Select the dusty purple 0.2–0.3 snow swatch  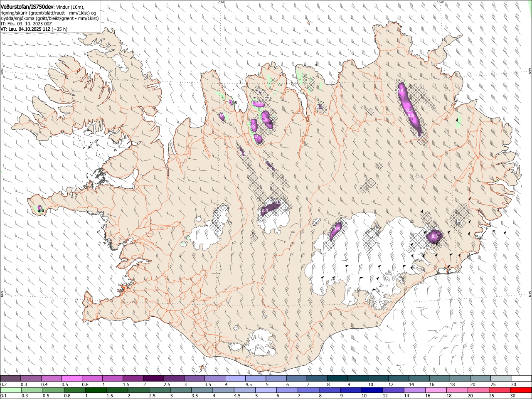[x=10, y=378]
